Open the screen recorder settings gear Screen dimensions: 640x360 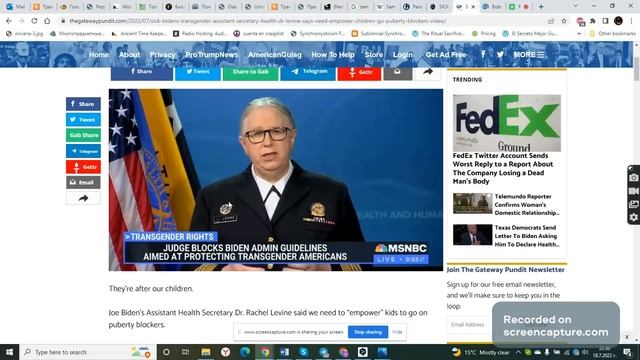[633, 217]
